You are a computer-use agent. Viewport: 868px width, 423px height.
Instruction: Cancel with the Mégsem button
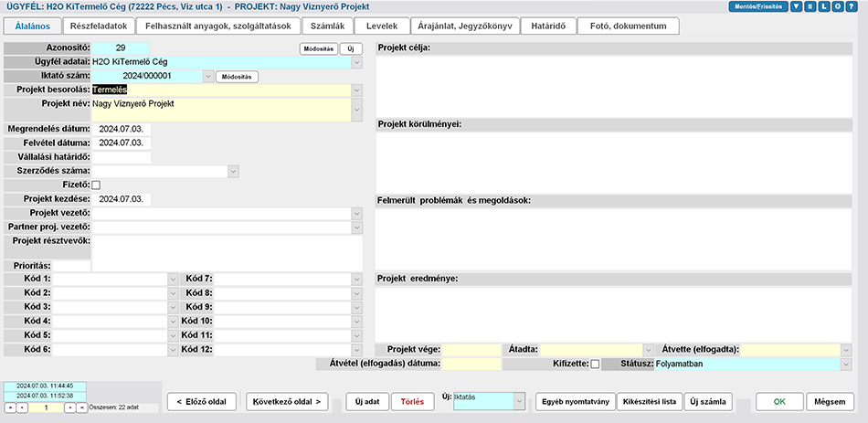(830, 402)
